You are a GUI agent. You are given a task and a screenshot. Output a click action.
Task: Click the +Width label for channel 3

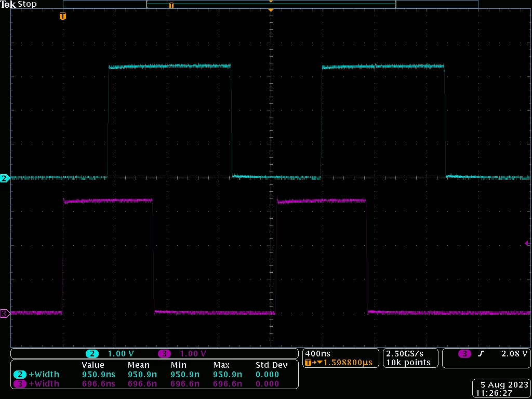coord(44,384)
